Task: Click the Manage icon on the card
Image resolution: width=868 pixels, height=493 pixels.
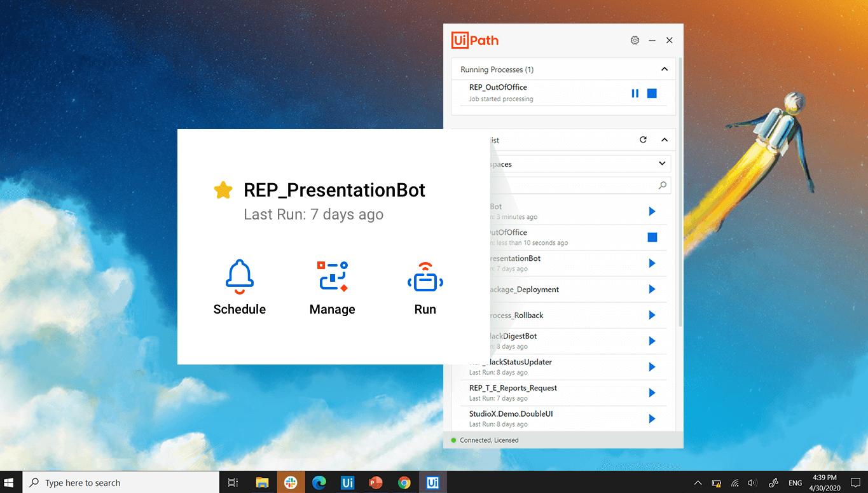Action: (x=333, y=277)
